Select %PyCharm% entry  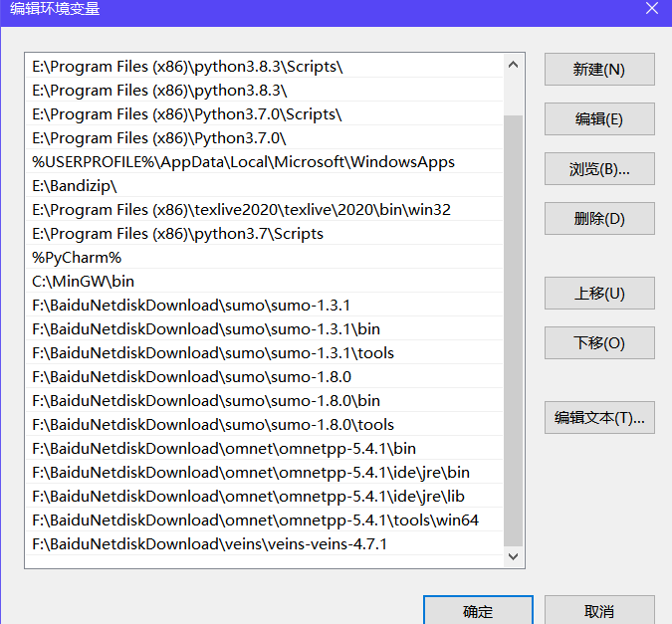265,258
